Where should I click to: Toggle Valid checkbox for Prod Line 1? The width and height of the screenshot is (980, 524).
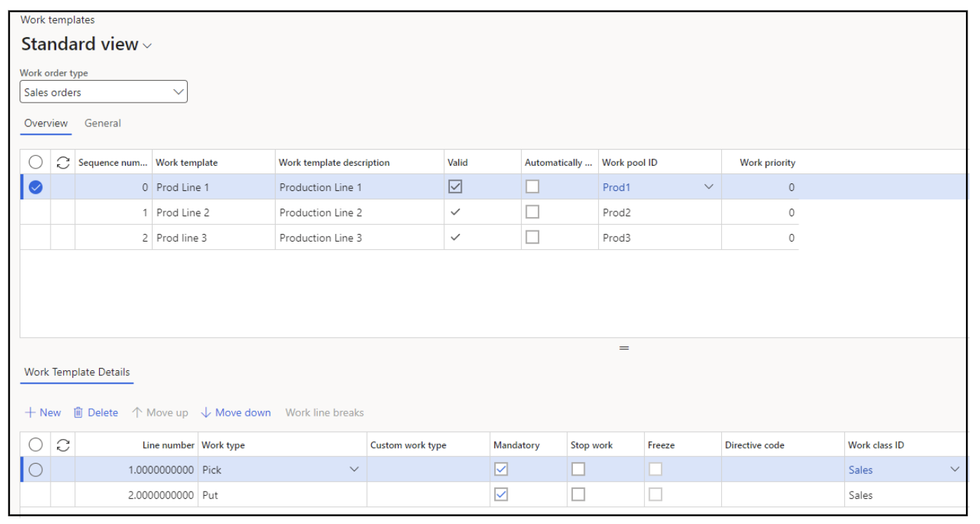pyautogui.click(x=456, y=187)
